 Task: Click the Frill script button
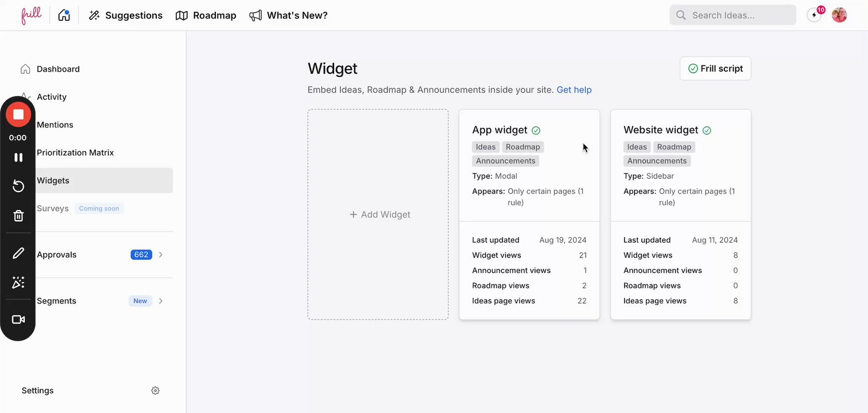point(715,68)
